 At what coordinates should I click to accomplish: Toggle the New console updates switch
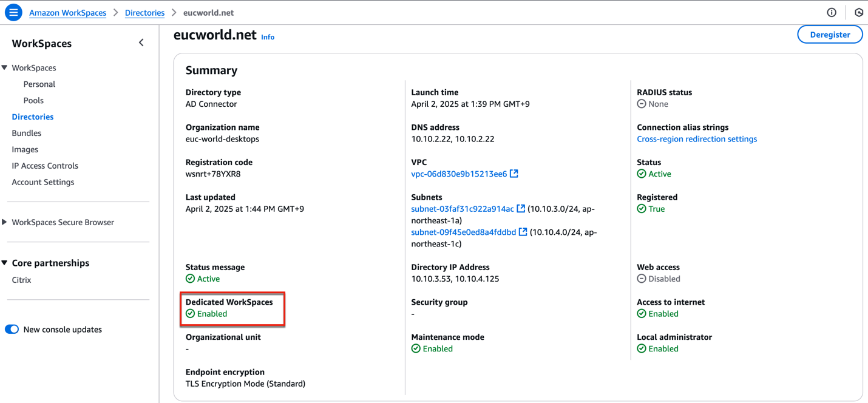(12, 330)
